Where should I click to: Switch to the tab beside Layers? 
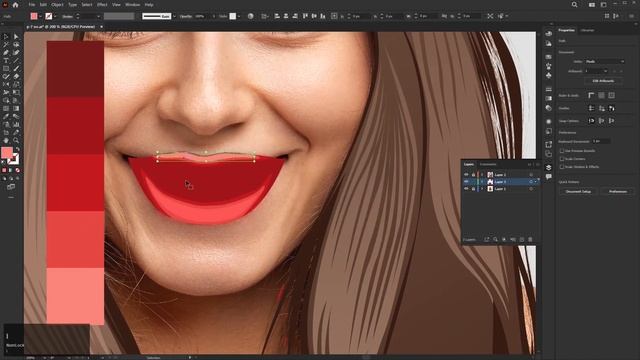488,164
